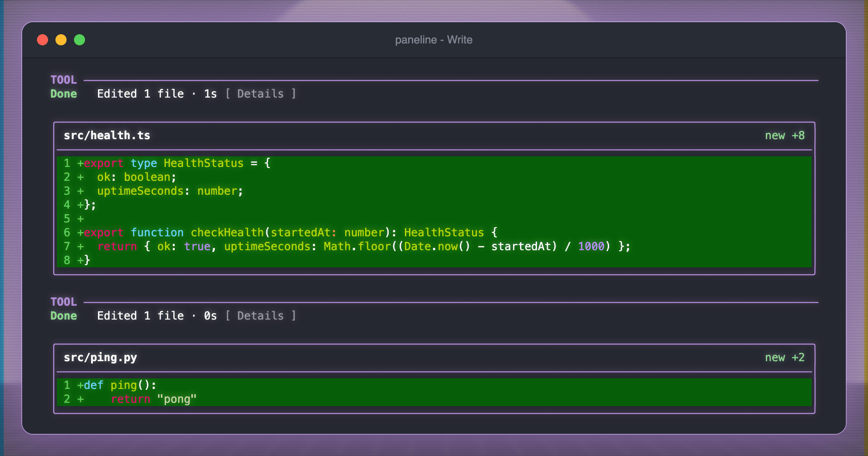Click the closing '};' line 4 of health.ts
This screenshot has height=456, width=868.
pyautogui.click(x=434, y=205)
